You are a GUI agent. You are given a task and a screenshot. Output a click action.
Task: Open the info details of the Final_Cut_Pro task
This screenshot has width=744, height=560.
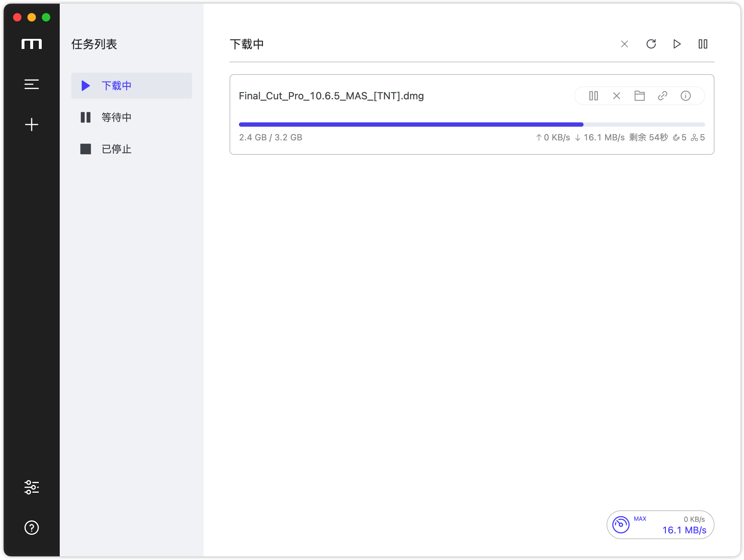point(686,96)
